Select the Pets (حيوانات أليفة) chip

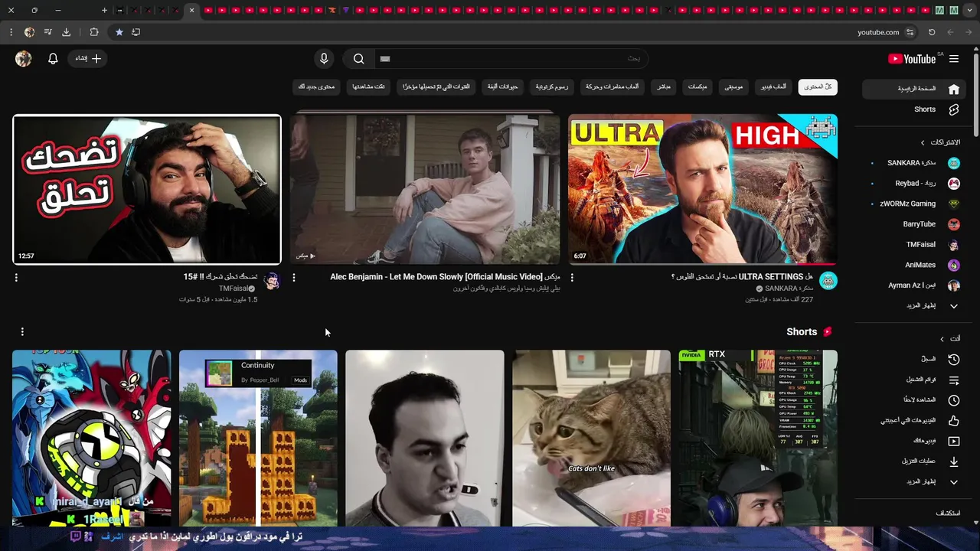point(503,87)
